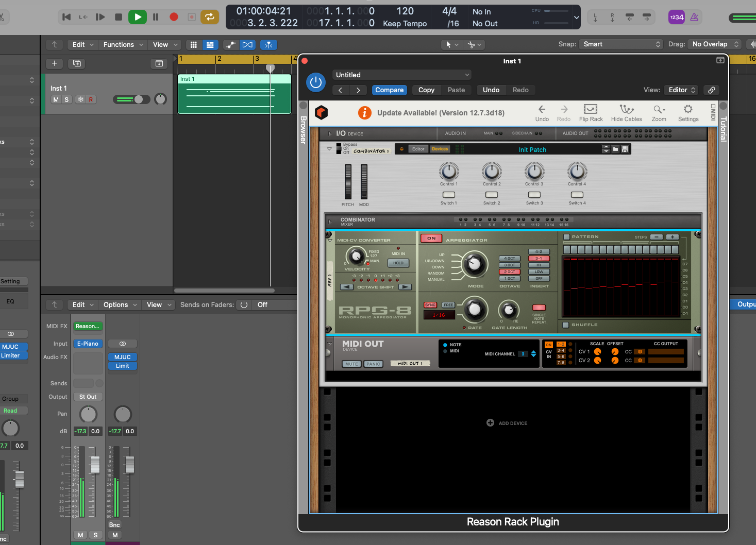Toggle Combinator Switch 1 button

tap(449, 195)
